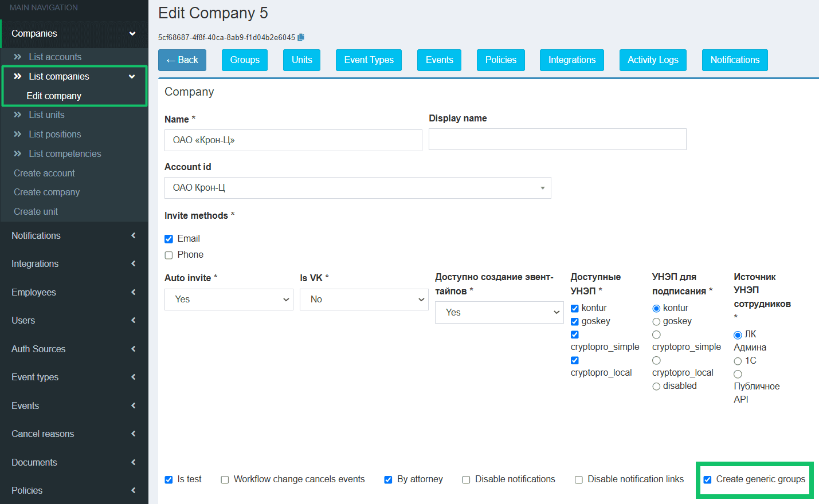Collapse the Companies section chevron

pyautogui.click(x=132, y=33)
